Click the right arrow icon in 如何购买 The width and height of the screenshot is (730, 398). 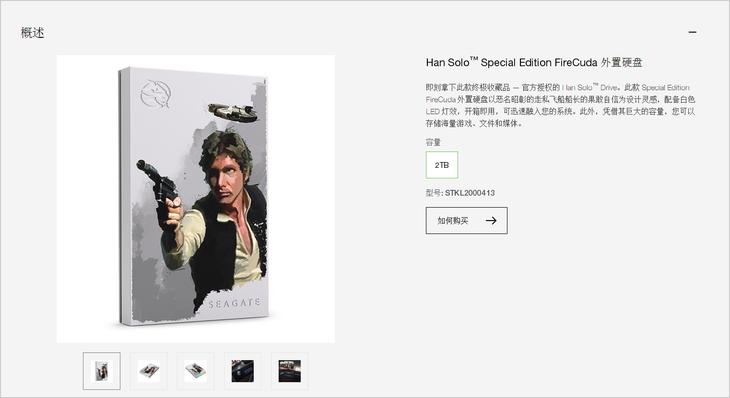coord(491,221)
